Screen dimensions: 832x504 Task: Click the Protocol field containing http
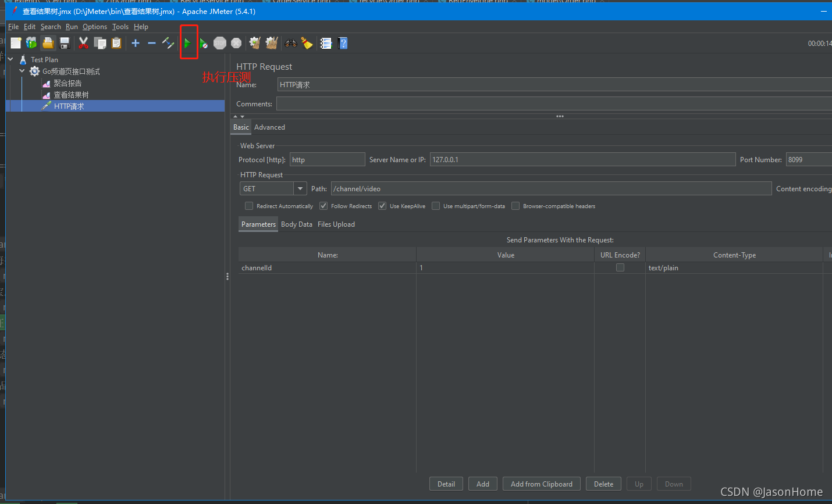(x=328, y=160)
